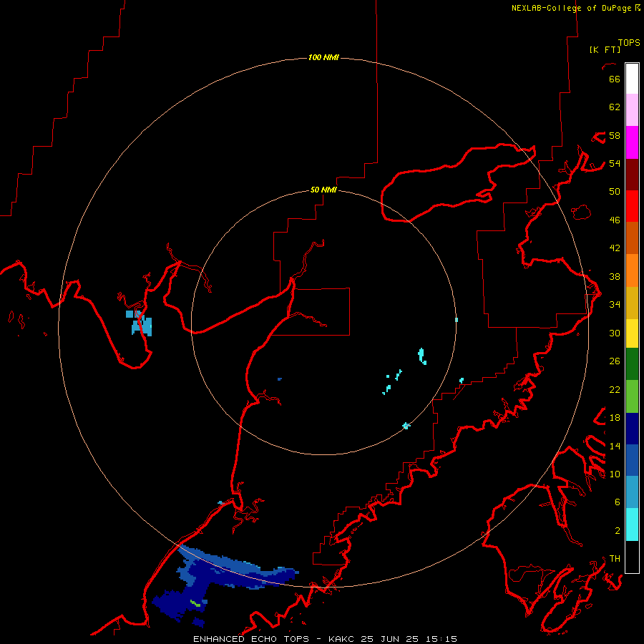
Task: Pick the bright red legend swatch
Action: [x=632, y=206]
